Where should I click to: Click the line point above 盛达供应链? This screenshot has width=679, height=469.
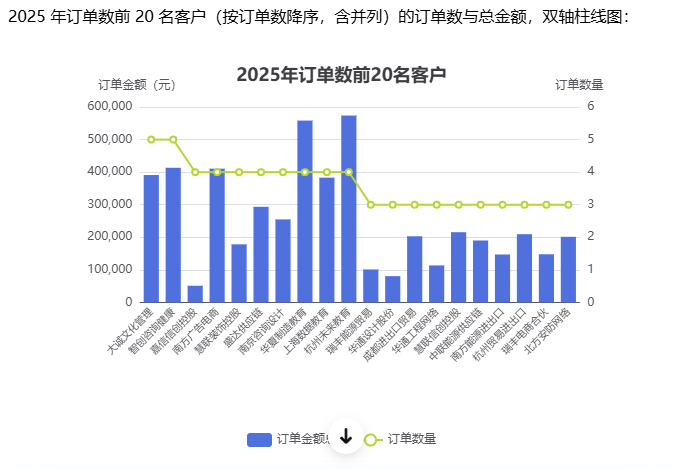click(x=261, y=172)
